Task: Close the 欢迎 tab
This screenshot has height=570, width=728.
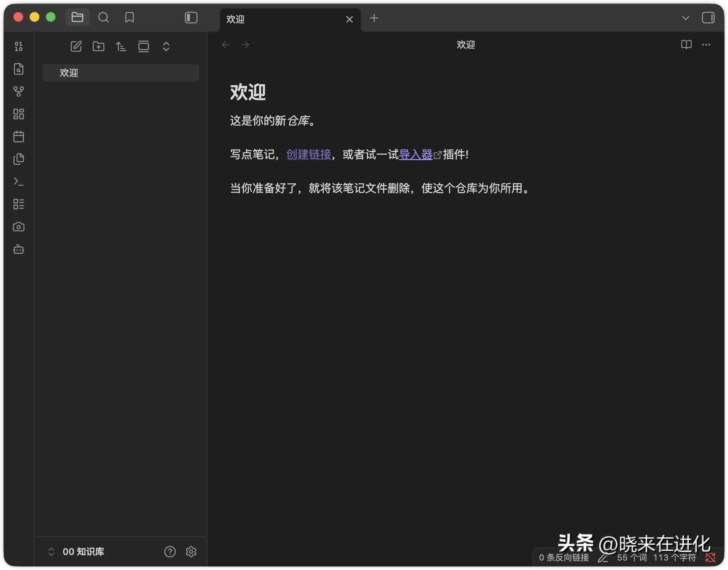Action: 349,19
